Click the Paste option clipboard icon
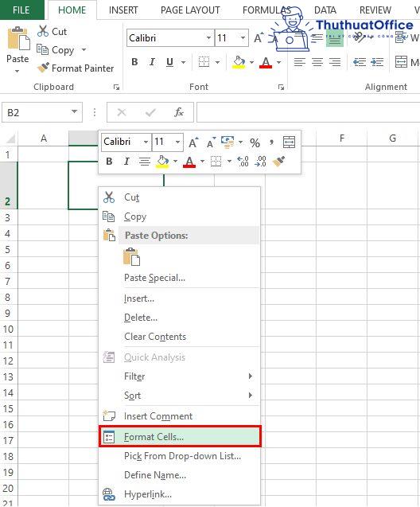This screenshot has width=420, height=507. pyautogui.click(x=131, y=257)
